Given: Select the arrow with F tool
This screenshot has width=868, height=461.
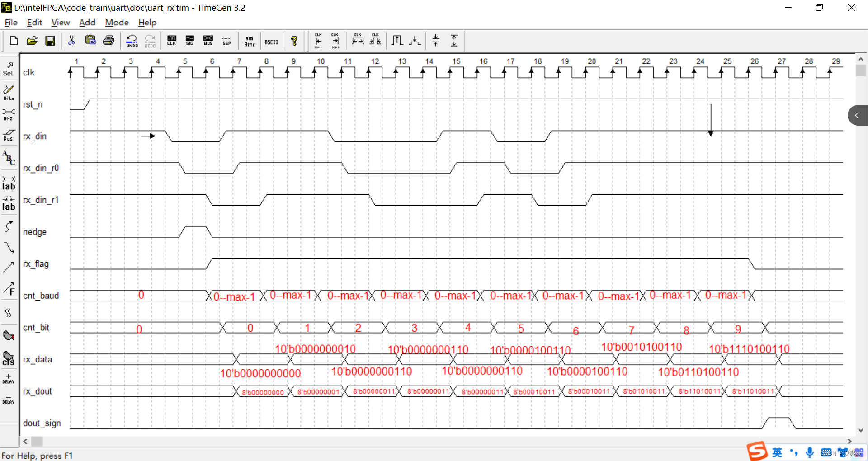Looking at the screenshot, I should [9, 289].
